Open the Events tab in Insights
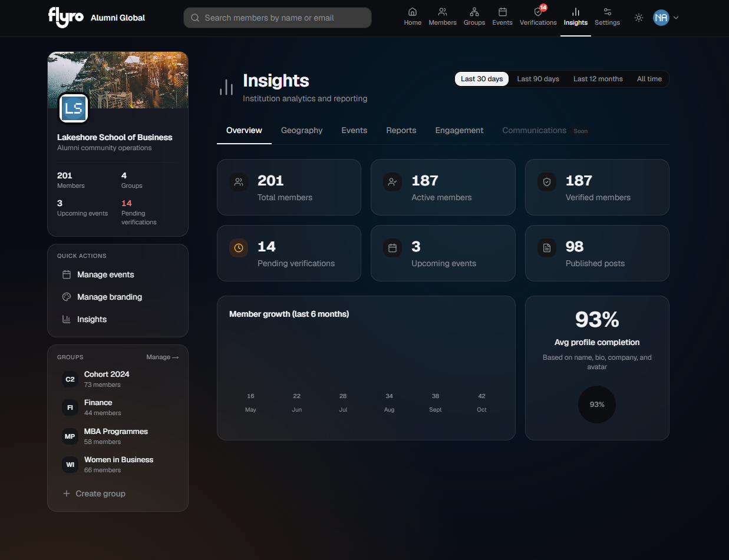This screenshot has width=729, height=560. click(354, 130)
